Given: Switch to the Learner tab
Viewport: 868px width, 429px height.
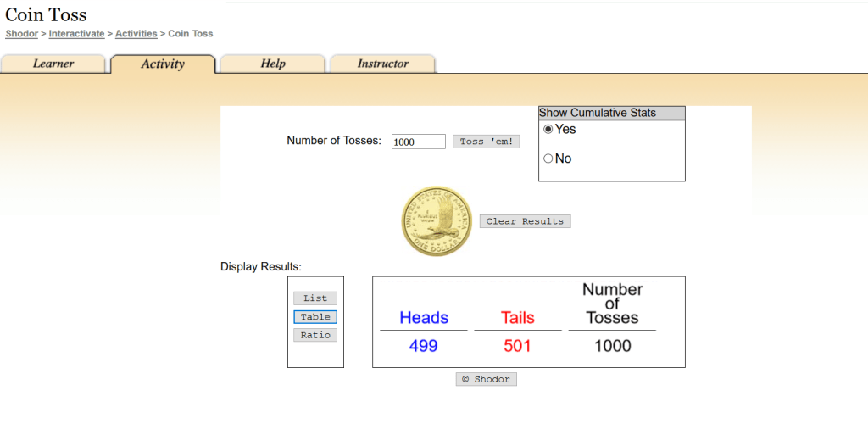Looking at the screenshot, I should click(x=53, y=64).
